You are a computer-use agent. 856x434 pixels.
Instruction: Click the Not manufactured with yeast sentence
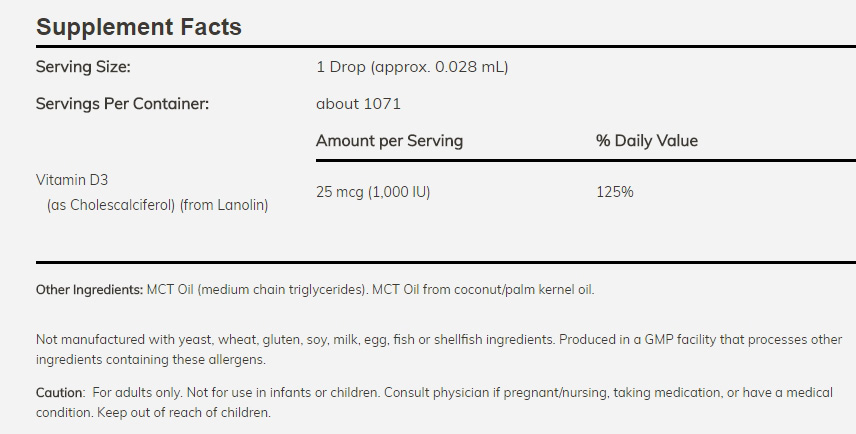pos(295,340)
